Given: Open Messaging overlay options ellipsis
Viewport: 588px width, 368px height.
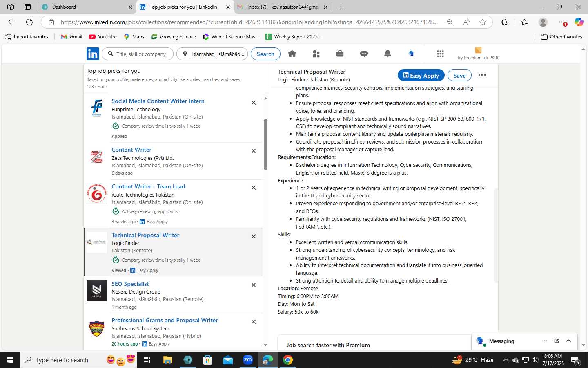Looking at the screenshot, I should 544,341.
